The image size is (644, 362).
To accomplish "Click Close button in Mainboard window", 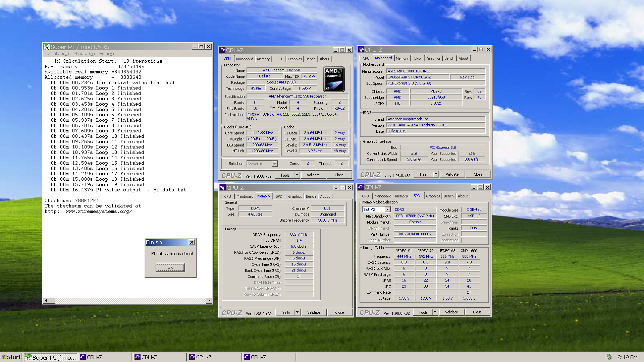I will coord(478,174).
